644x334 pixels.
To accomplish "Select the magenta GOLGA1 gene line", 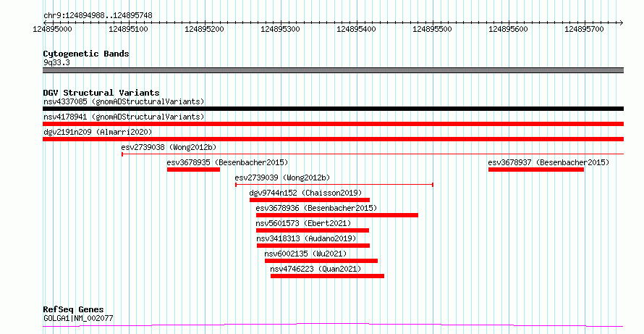I will coord(333,325).
